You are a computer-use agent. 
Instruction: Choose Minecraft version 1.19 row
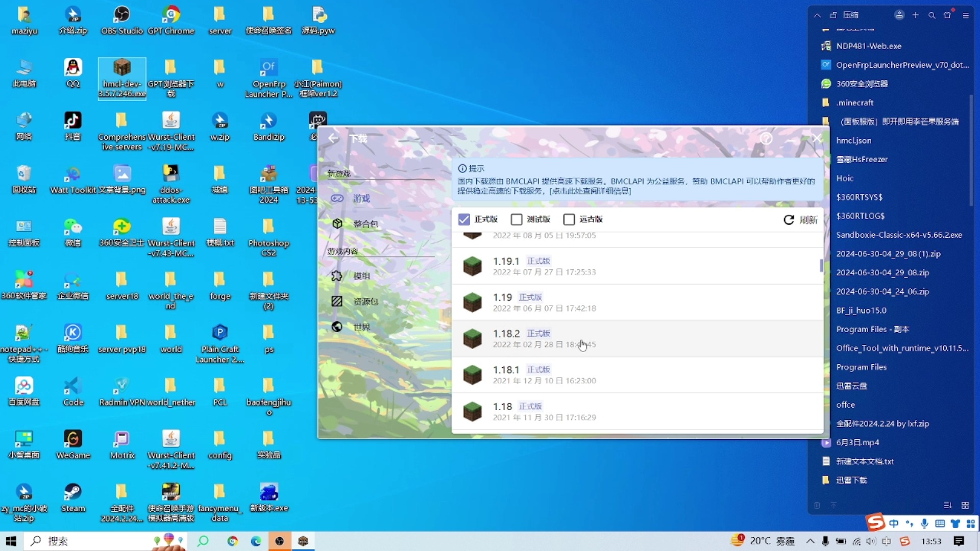pos(637,303)
